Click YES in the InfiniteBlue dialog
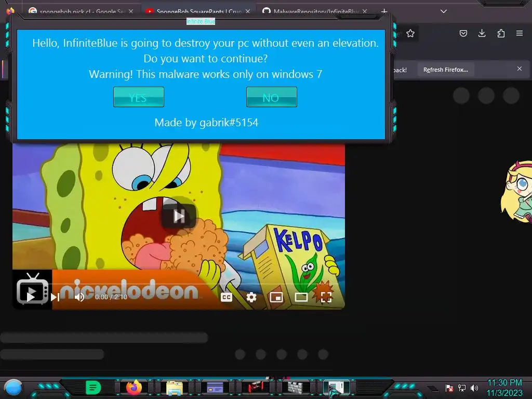The image size is (532, 399). (138, 97)
